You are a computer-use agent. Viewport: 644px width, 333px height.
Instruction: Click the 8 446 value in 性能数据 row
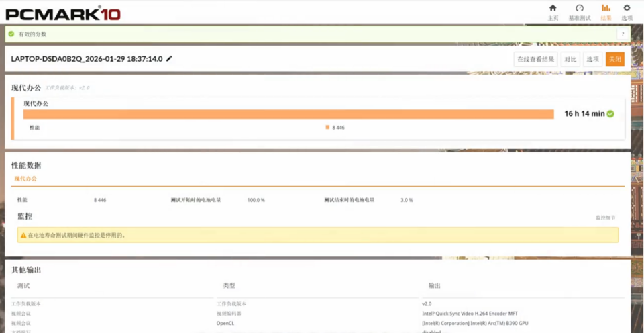[x=100, y=200]
